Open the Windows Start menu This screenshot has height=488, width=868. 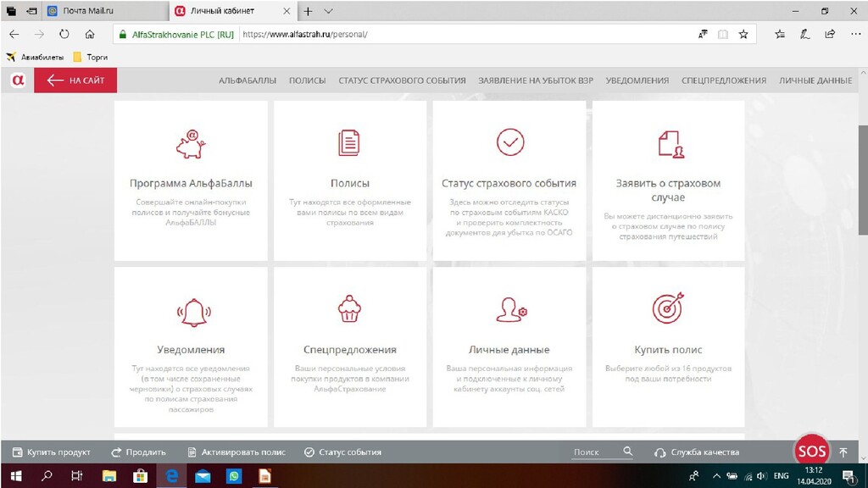16,476
